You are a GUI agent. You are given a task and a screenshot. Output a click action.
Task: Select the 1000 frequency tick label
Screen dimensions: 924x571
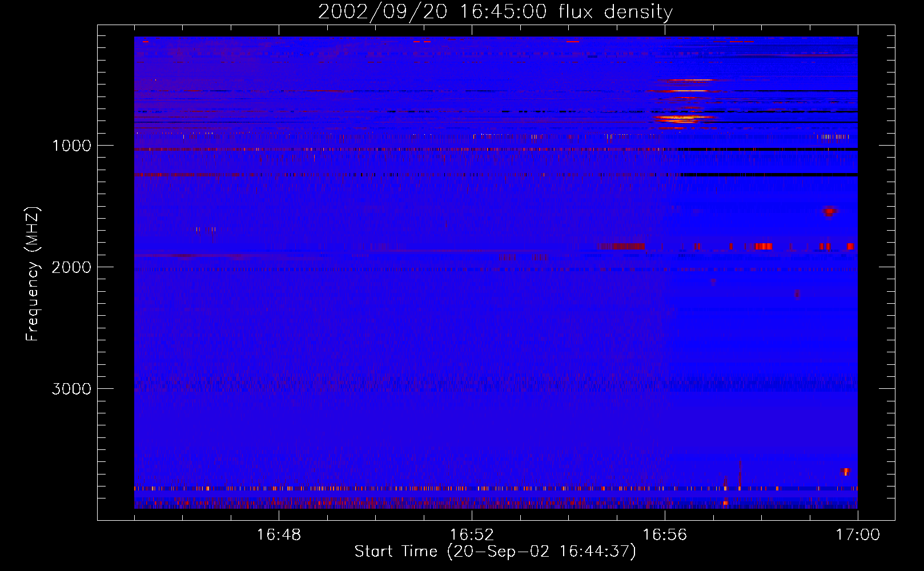(71, 146)
